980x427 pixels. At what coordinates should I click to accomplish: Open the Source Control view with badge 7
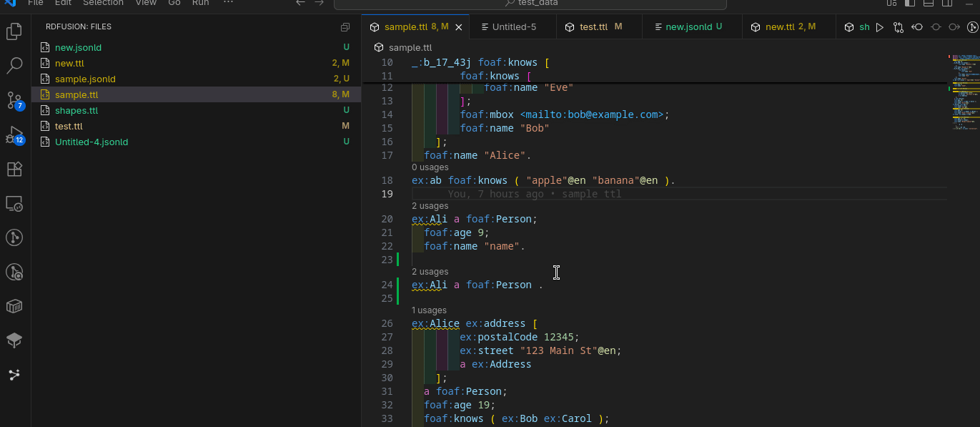[x=14, y=99]
